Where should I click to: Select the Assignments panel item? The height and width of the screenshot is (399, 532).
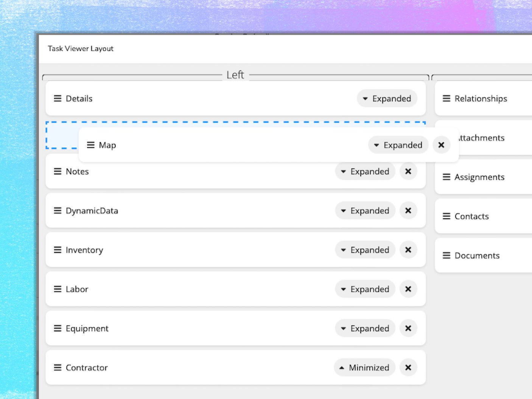point(479,177)
